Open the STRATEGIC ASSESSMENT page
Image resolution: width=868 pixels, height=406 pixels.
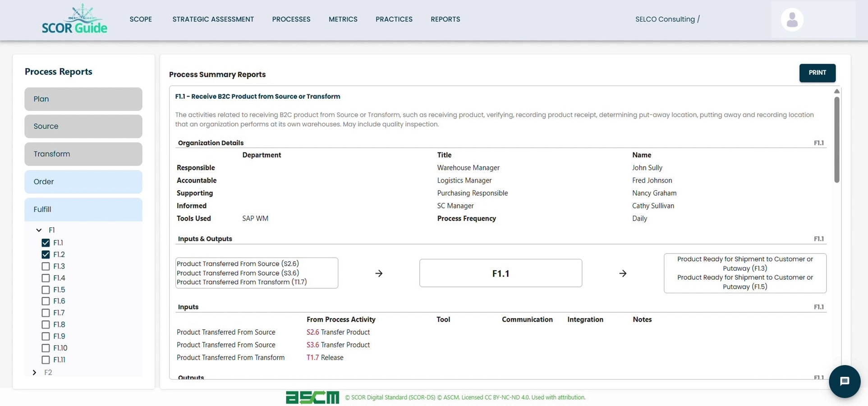(x=213, y=19)
